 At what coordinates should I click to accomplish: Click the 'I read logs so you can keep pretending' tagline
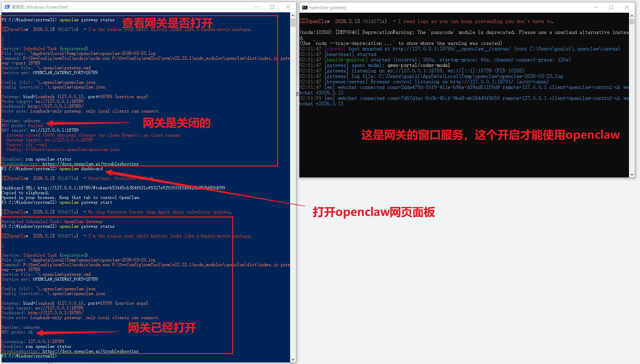pos(476,21)
